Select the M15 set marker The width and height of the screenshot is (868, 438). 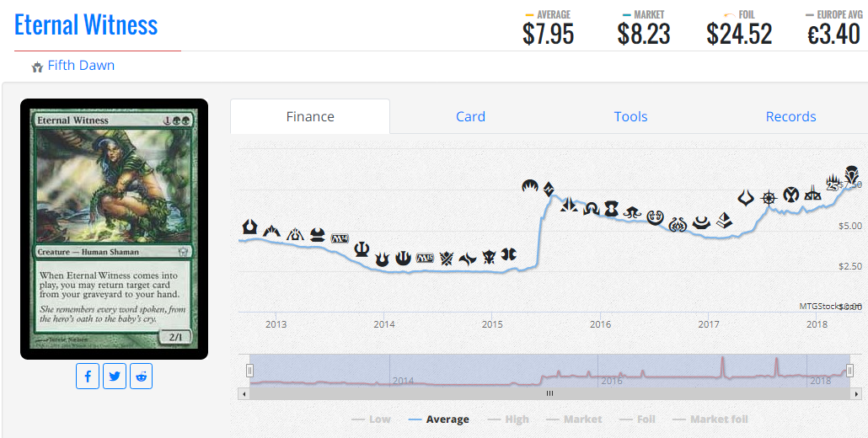[x=425, y=257]
